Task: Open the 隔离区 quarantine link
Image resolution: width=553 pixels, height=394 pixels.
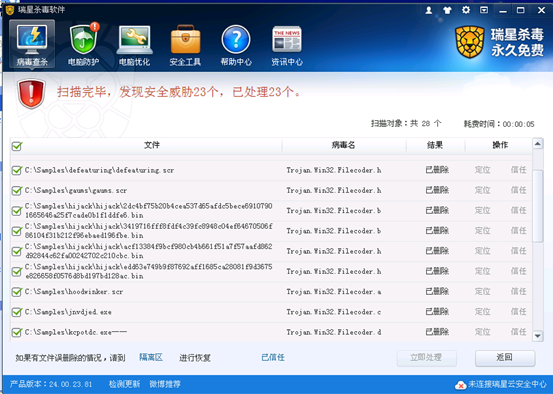Action: (x=151, y=357)
